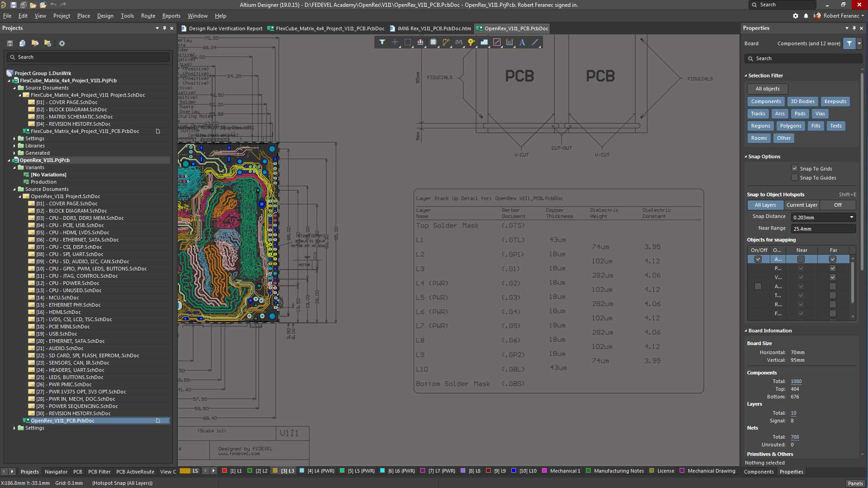Click the total components count 1080 link
The image size is (868, 488).
796,381
